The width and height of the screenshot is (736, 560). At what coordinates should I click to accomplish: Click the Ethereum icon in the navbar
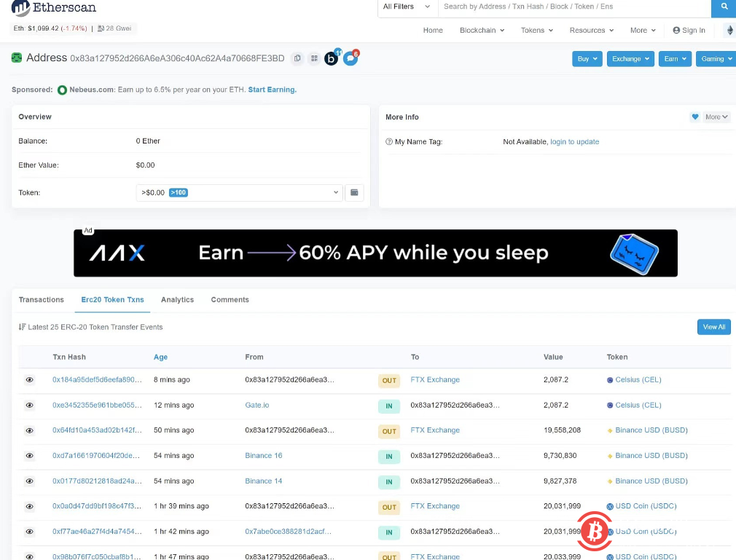pyautogui.click(x=730, y=31)
